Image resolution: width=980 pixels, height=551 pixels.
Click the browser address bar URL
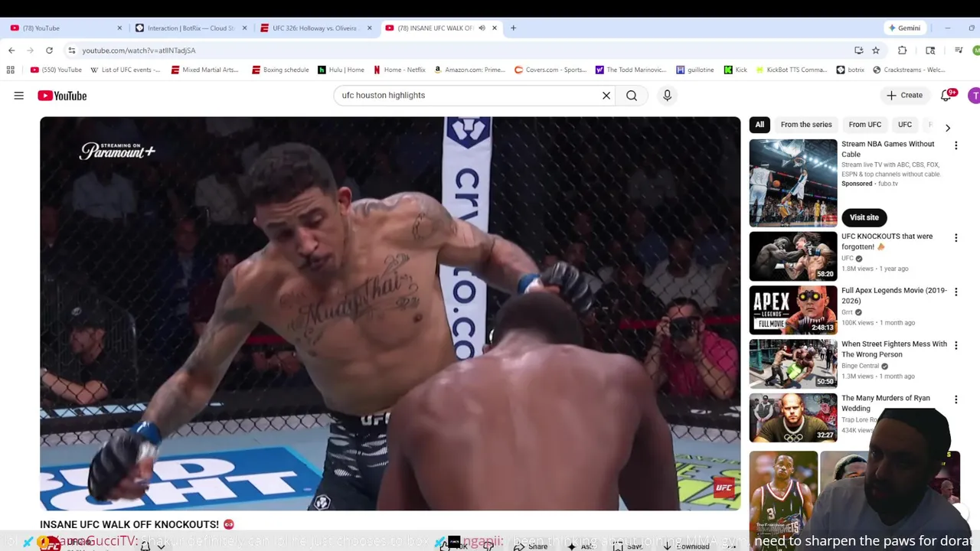coord(139,51)
